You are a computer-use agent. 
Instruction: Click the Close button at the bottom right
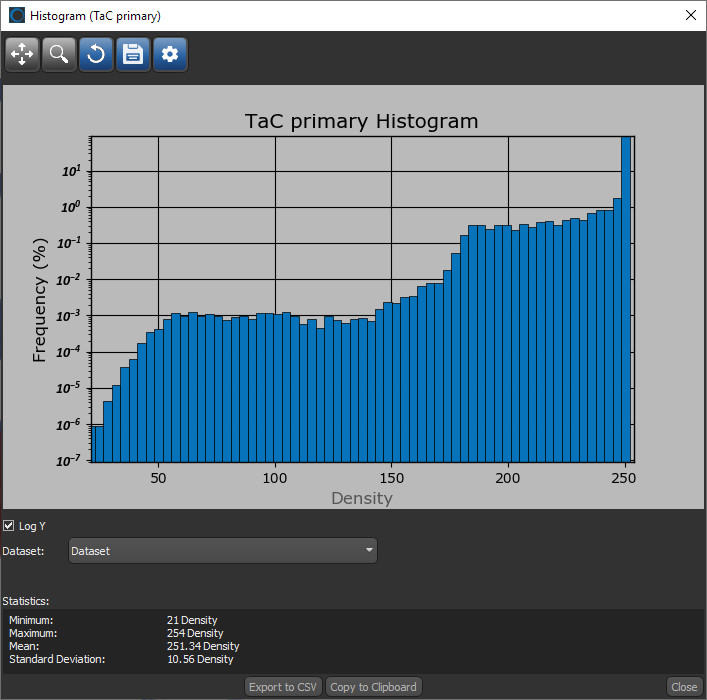coord(684,687)
